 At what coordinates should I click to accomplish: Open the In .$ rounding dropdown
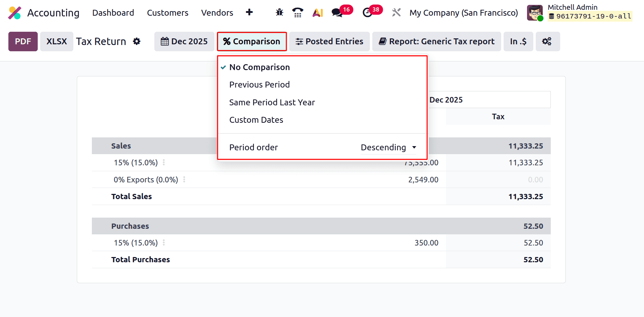click(518, 41)
